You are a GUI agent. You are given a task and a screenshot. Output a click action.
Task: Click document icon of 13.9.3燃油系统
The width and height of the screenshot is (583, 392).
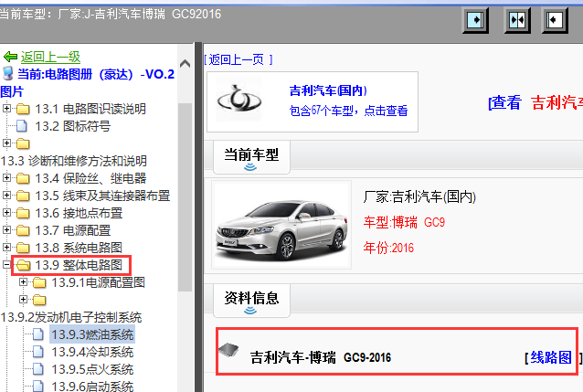pos(38,334)
